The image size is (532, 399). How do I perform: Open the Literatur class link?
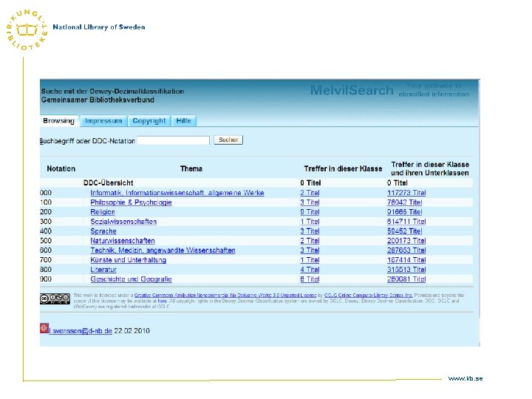103,270
